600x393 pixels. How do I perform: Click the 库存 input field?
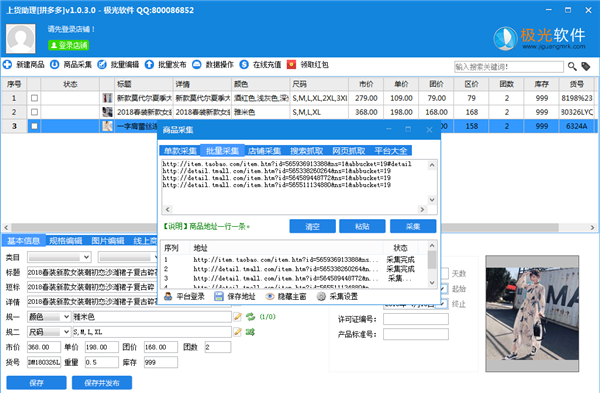[x=161, y=362]
